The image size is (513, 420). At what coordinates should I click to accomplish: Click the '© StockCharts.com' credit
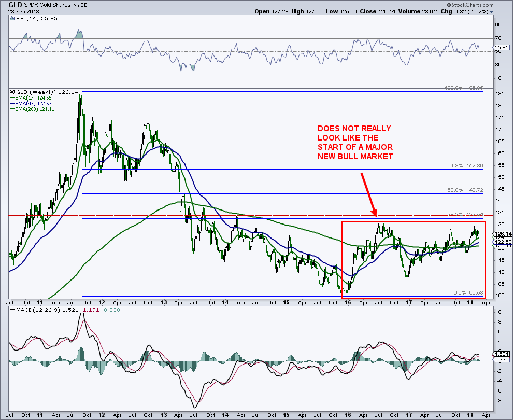coord(470,5)
